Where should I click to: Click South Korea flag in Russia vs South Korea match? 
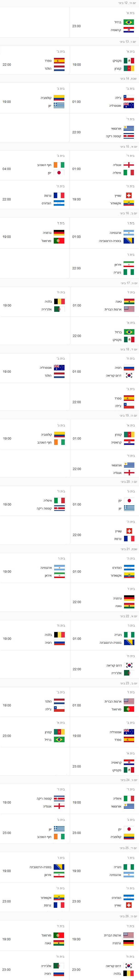129,375
